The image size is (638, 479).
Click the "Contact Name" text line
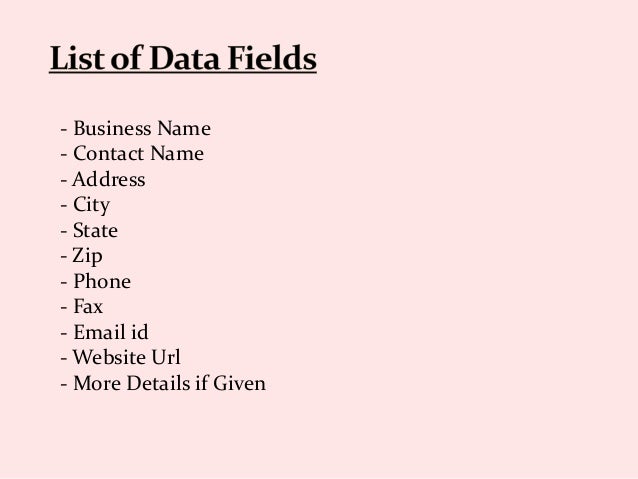pyautogui.click(x=132, y=153)
